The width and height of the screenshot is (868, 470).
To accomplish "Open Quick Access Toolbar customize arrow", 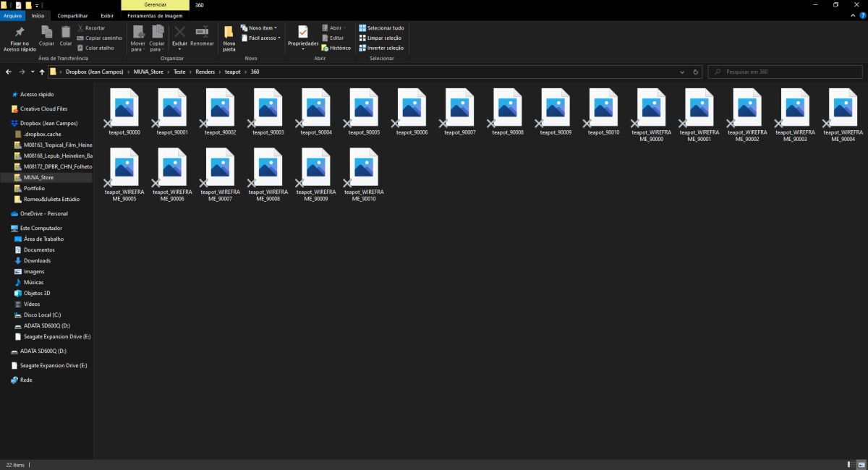I will [x=36, y=5].
